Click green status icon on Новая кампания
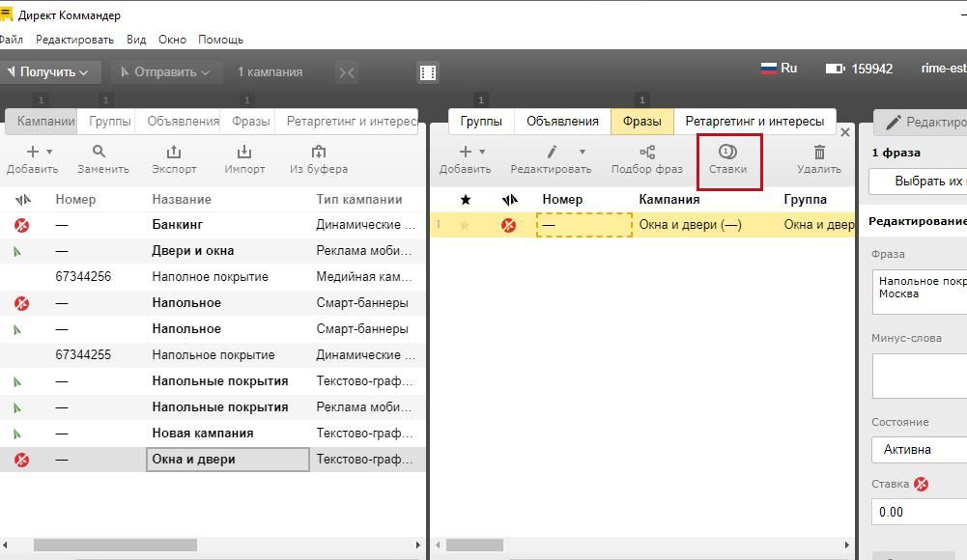 pyautogui.click(x=18, y=434)
